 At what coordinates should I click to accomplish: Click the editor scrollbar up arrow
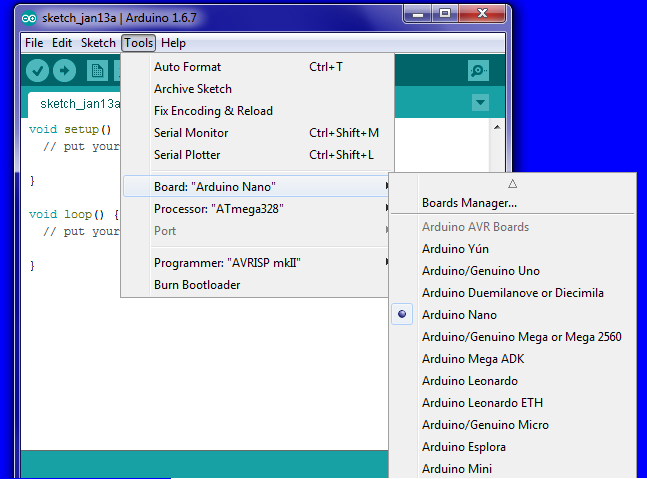[x=497, y=127]
